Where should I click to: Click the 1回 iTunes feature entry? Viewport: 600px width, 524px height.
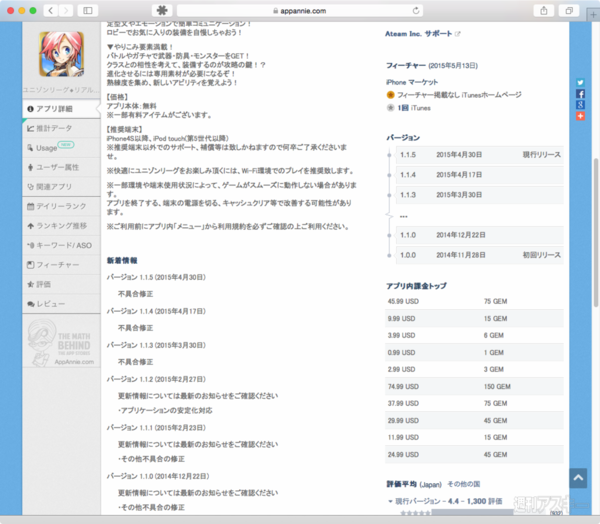tap(414, 108)
